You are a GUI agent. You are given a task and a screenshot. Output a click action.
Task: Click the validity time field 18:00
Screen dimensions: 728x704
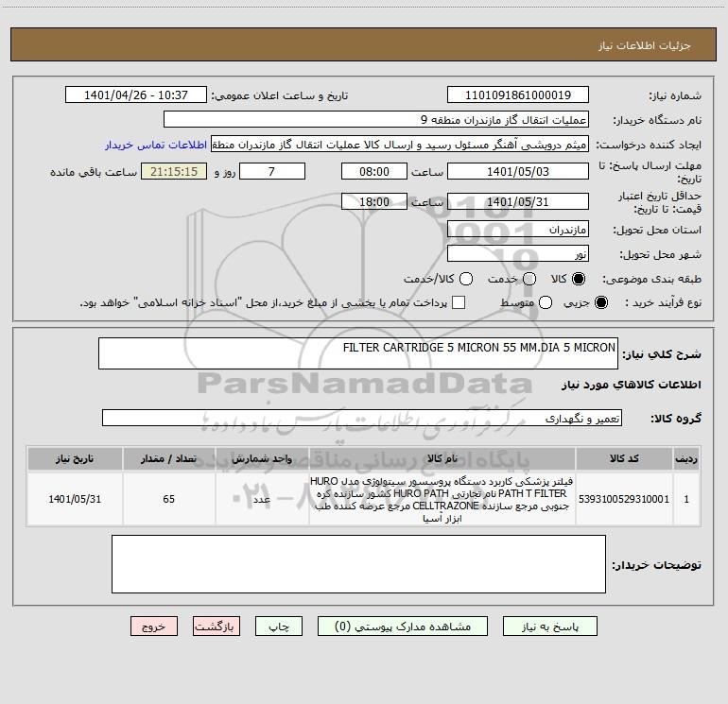click(374, 201)
